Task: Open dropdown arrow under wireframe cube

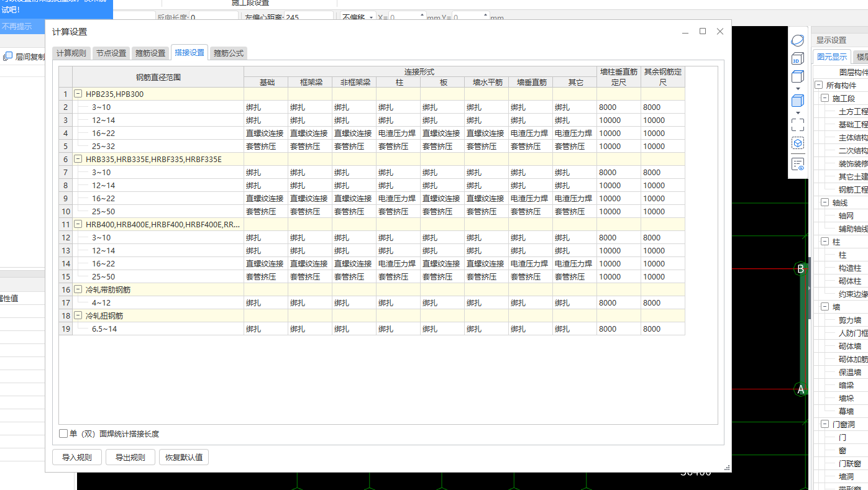Action: [798, 89]
